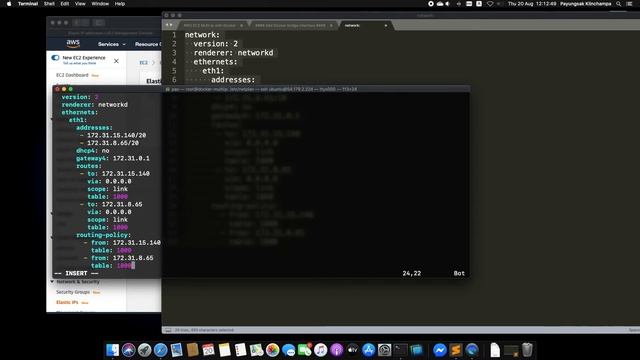
Task: Toggle the New EC2 Experience switch
Action: [55, 58]
